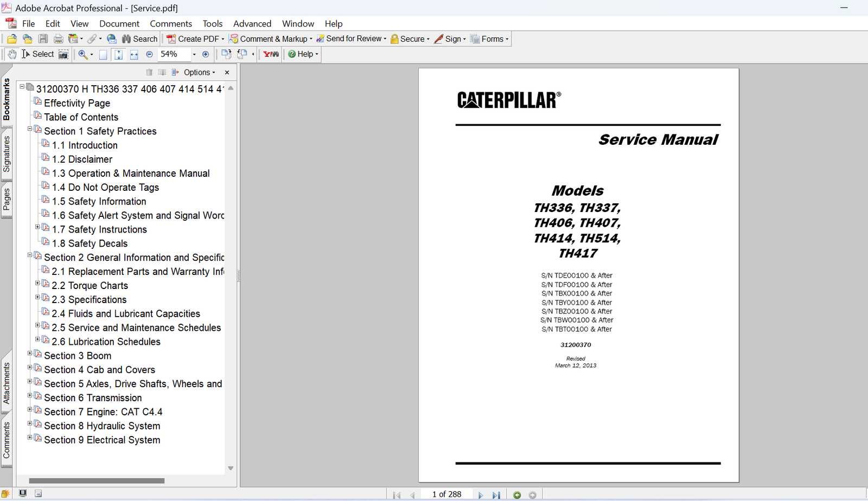Expand the Section 9 Electrical System bookmark
This screenshot has height=501, width=868.
[30, 437]
